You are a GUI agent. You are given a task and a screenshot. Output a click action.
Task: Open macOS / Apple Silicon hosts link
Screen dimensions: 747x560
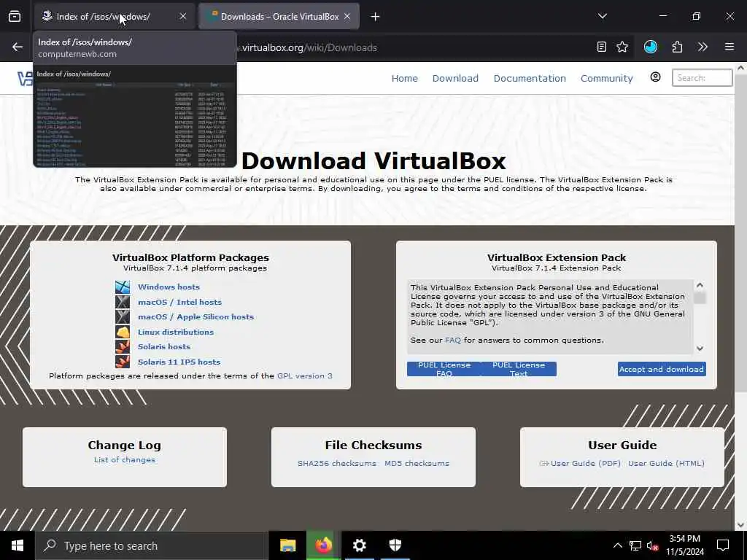pyautogui.click(x=196, y=316)
